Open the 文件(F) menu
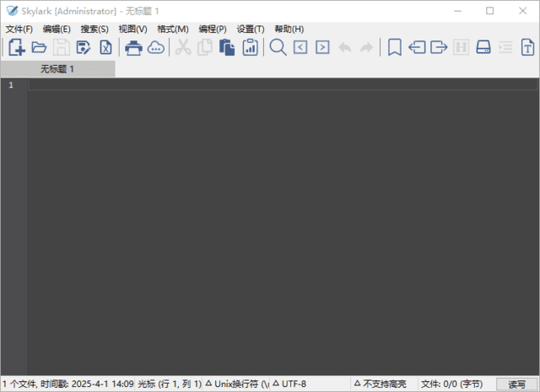This screenshot has height=392, width=540. 19,29
